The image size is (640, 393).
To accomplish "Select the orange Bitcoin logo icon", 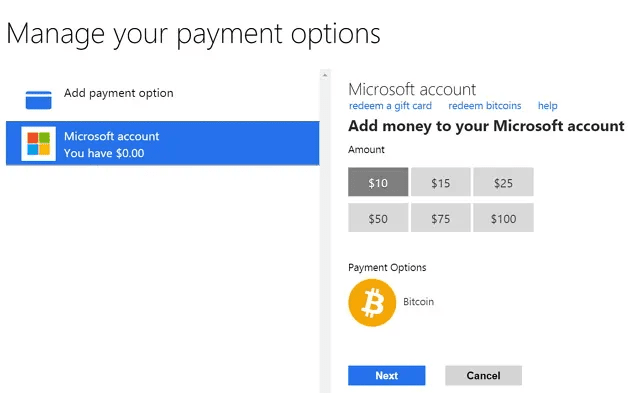I will (x=372, y=302).
